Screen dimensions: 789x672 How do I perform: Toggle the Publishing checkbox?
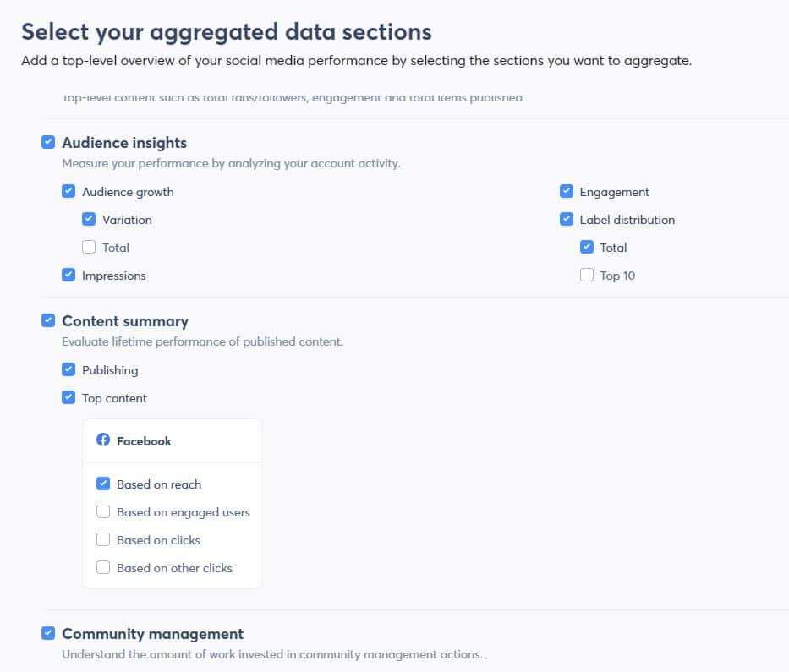coord(68,369)
